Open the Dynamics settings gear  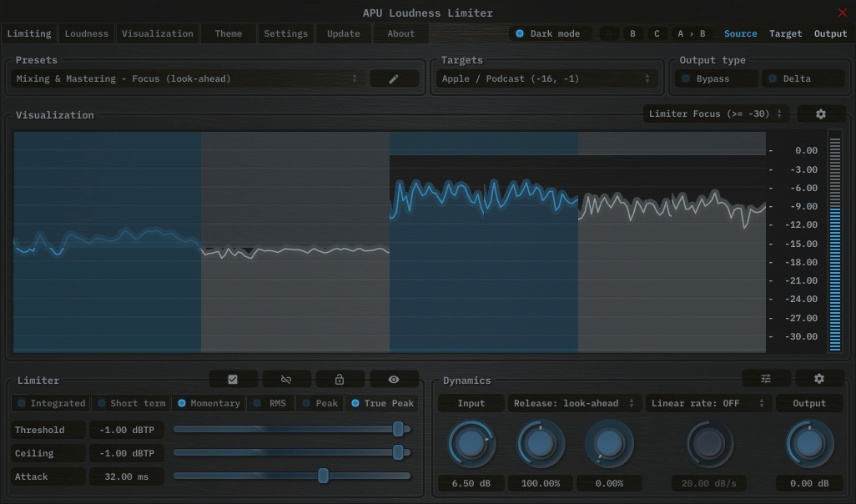coord(819,378)
